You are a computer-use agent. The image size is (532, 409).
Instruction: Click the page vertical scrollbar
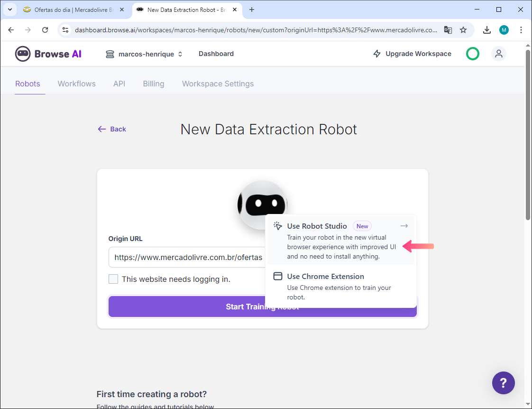(x=528, y=136)
